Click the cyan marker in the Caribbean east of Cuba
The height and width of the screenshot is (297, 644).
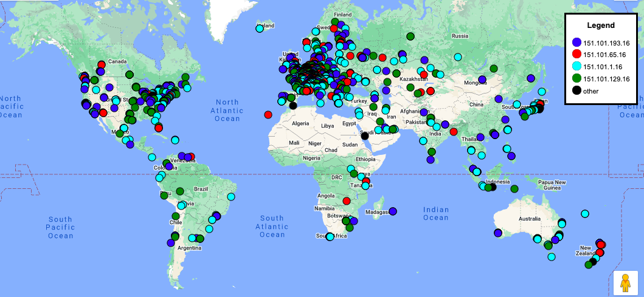click(x=175, y=140)
